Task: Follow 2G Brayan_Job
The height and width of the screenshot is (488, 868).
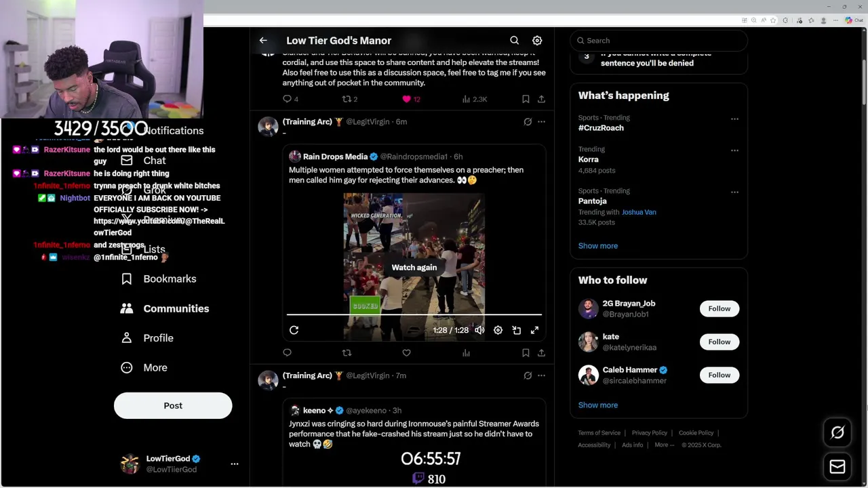Action: click(719, 308)
